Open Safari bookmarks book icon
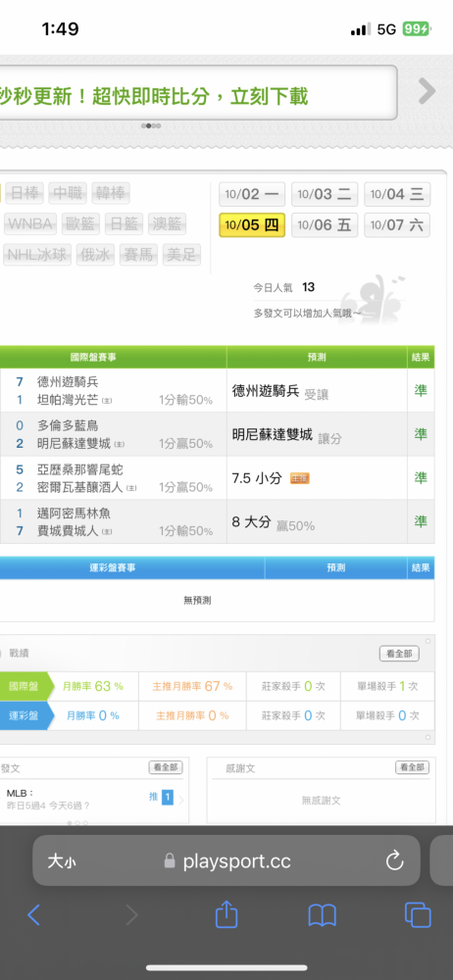453x980 pixels. click(x=323, y=915)
